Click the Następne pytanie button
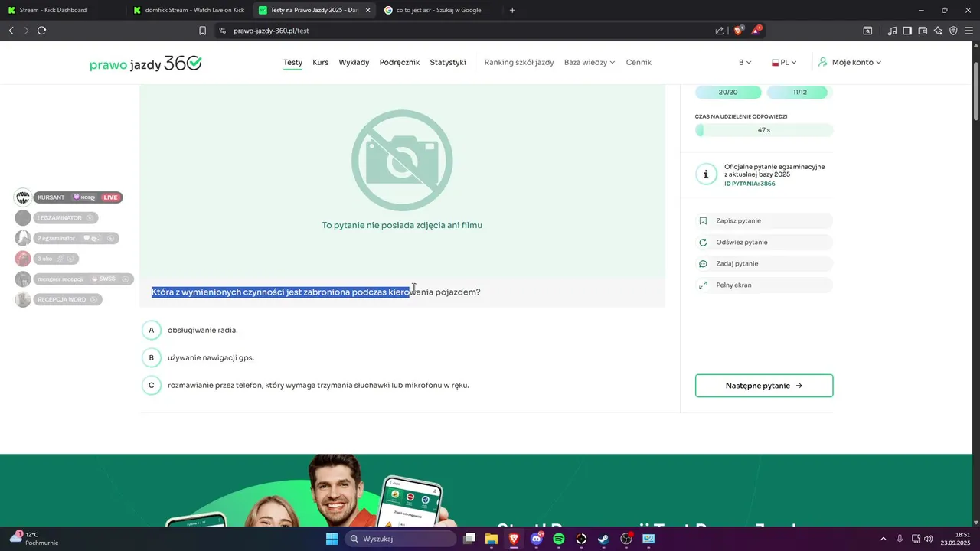 [x=764, y=386]
